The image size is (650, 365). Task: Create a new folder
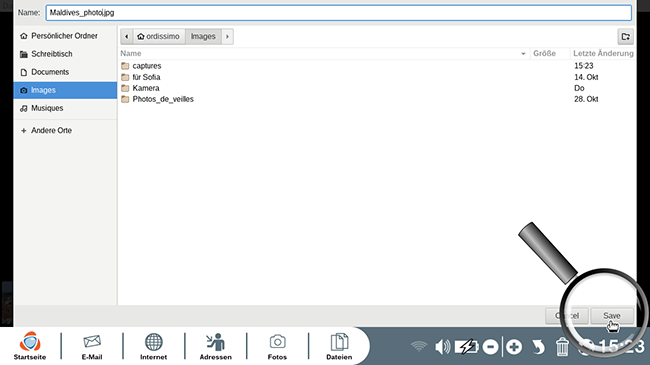[x=626, y=36]
